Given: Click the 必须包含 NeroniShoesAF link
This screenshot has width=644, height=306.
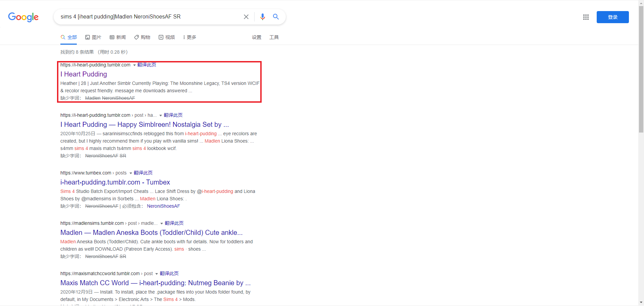Looking at the screenshot, I should point(163,206).
